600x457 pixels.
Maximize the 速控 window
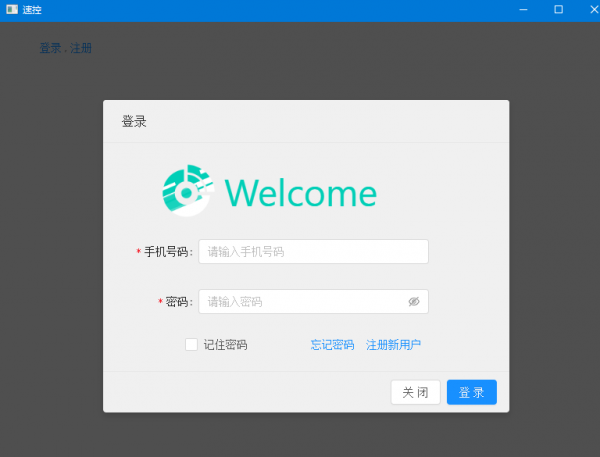point(559,10)
